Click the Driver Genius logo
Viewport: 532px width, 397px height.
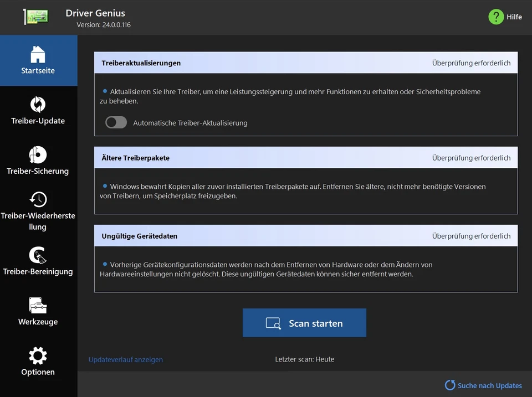34,16
